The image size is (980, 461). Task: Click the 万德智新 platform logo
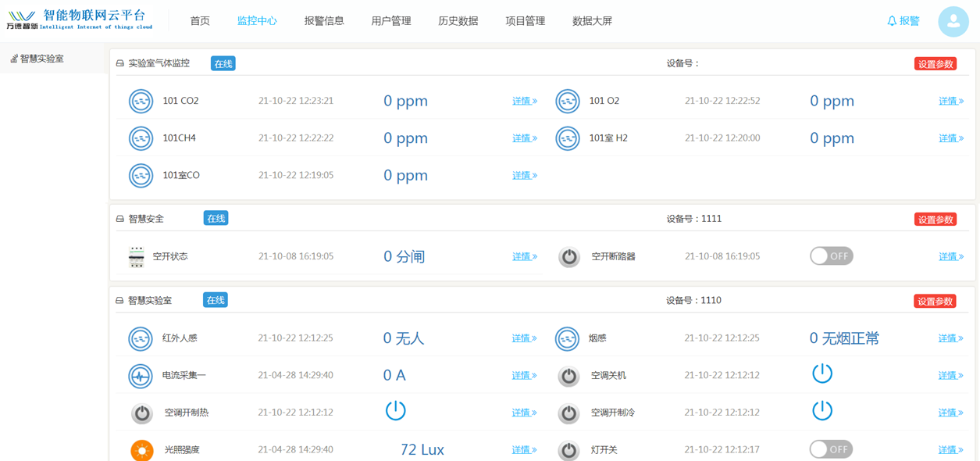pos(80,20)
